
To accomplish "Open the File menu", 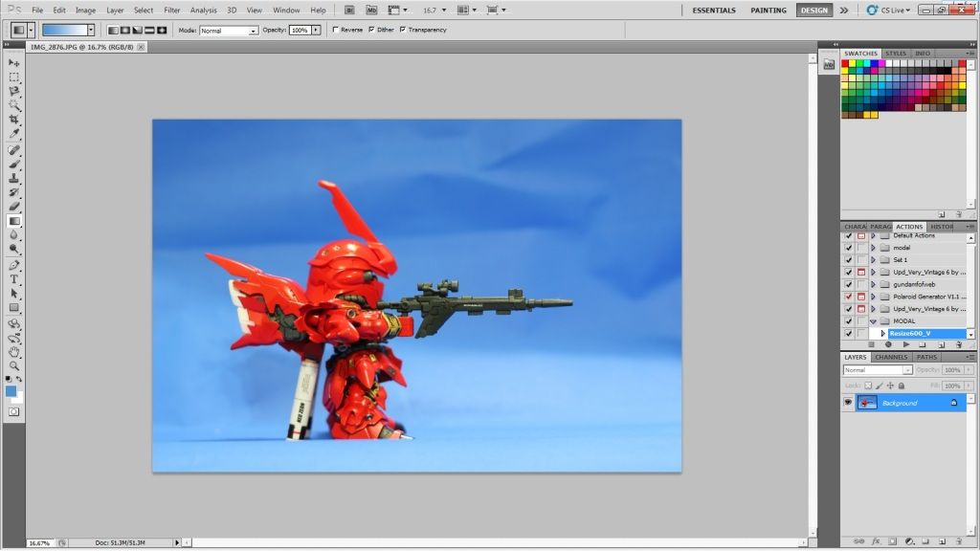I will [37, 10].
